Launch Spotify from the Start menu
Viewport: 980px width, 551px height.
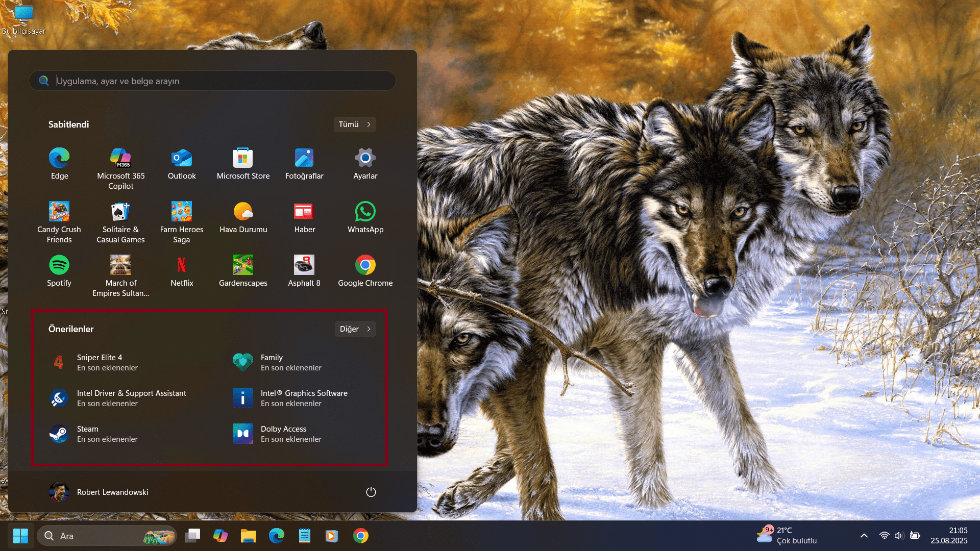(59, 271)
